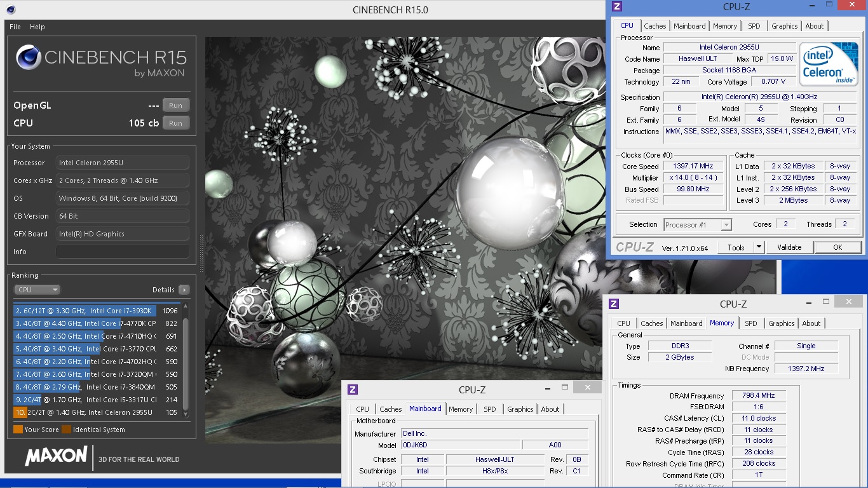
Task: Select ranking row Intel Celeron 2955U
Action: coord(97,412)
